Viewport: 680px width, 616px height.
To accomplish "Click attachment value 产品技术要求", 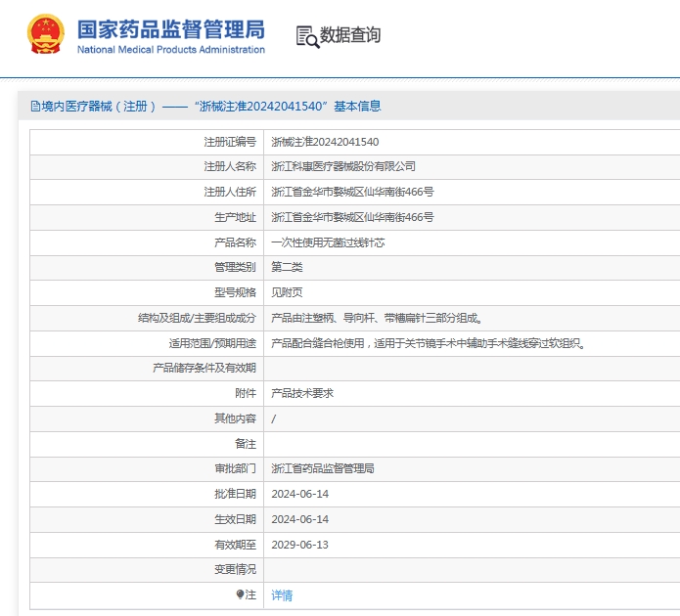I will click(x=302, y=393).
